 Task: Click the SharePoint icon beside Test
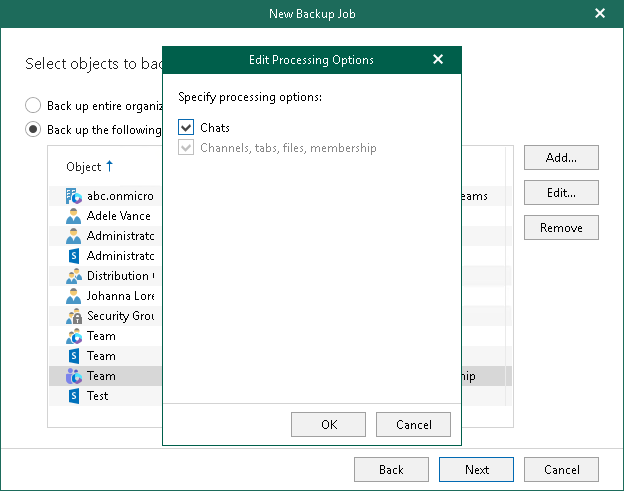[x=73, y=396]
